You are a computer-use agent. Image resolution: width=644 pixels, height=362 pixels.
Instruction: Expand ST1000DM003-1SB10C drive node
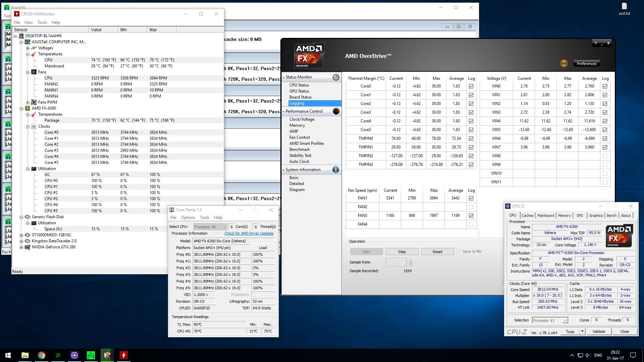point(21,235)
